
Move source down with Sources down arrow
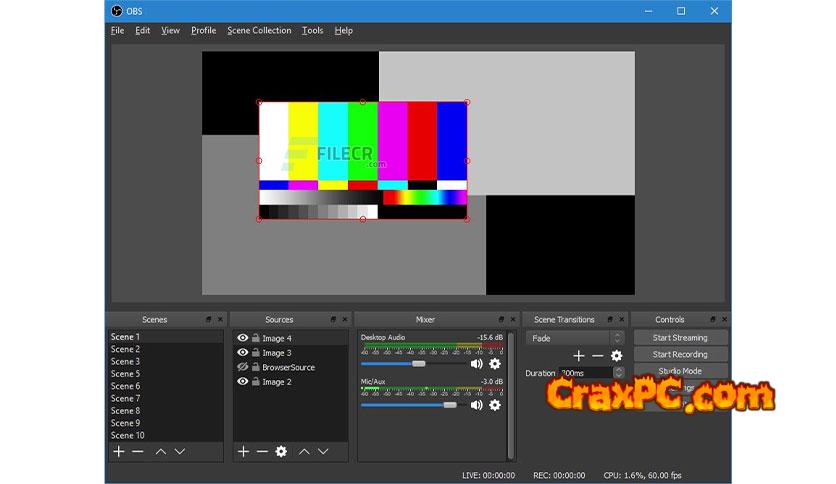[x=323, y=452]
